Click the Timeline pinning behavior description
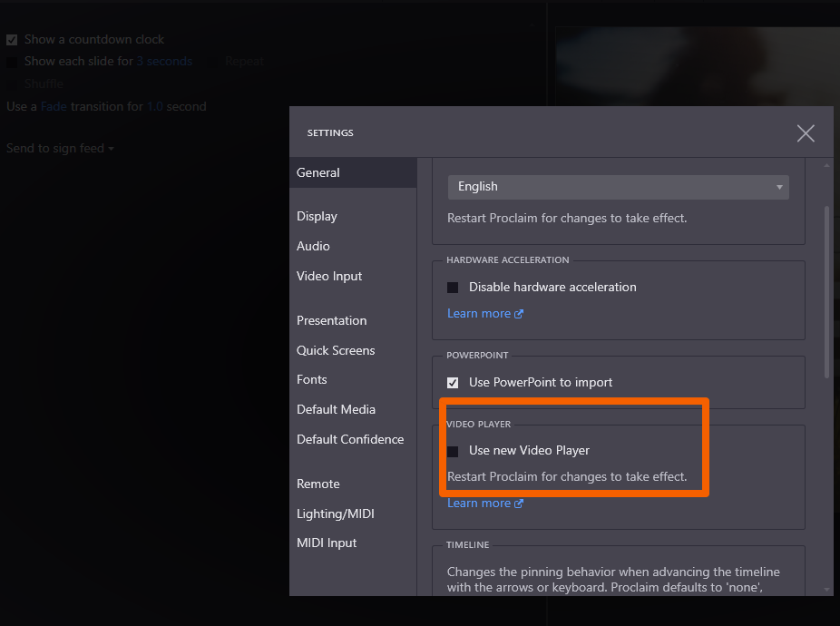The image size is (840, 626). [x=613, y=580]
